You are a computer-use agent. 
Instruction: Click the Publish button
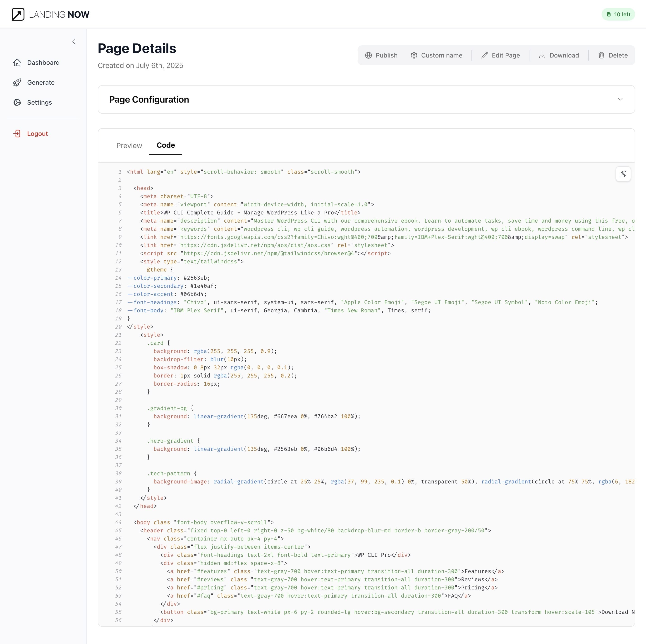coord(381,55)
